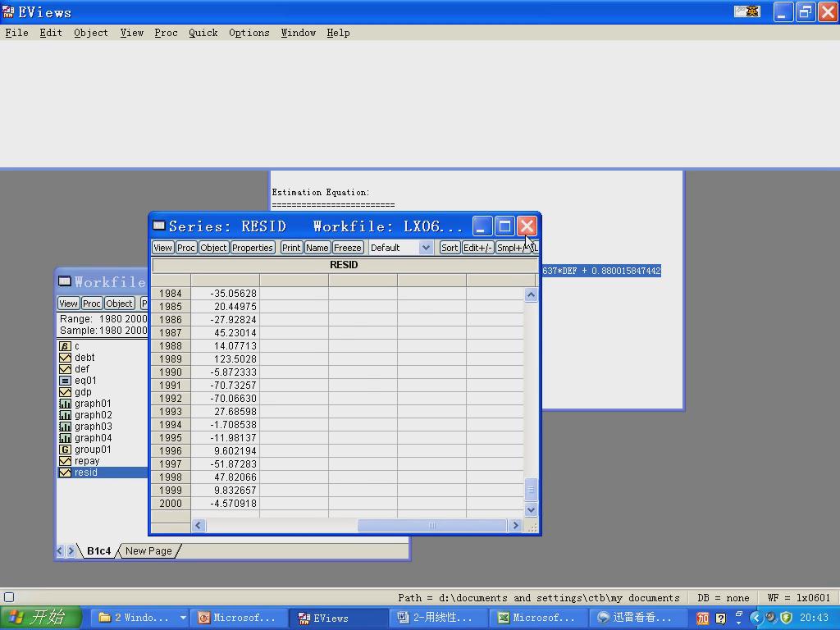
Task: Click Proc button in Workfile window
Action: click(92, 304)
